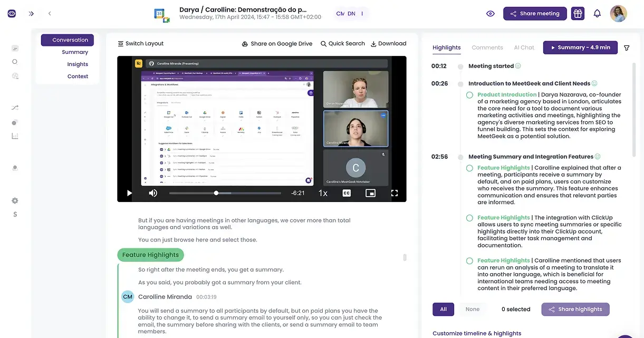Open the Insights section in the navigation
The height and width of the screenshot is (338, 644).
(x=77, y=64)
